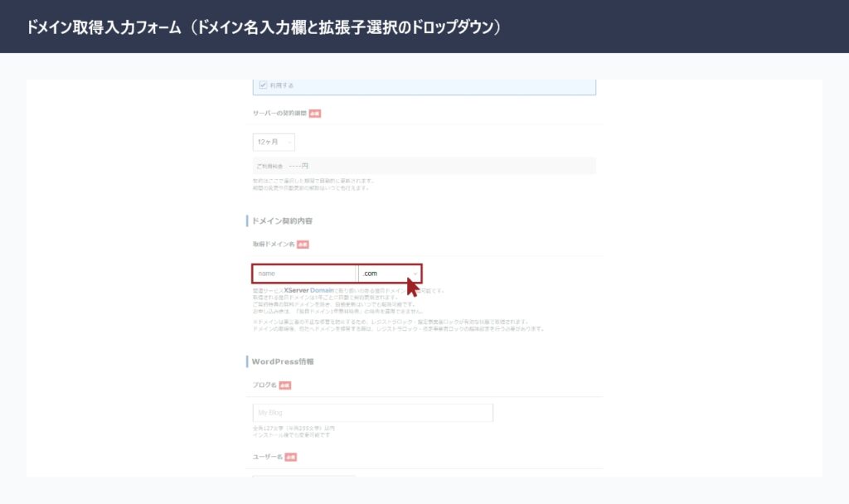Open the 12ヶ月 contract period dropdown
The width and height of the screenshot is (849, 504).
(x=274, y=142)
